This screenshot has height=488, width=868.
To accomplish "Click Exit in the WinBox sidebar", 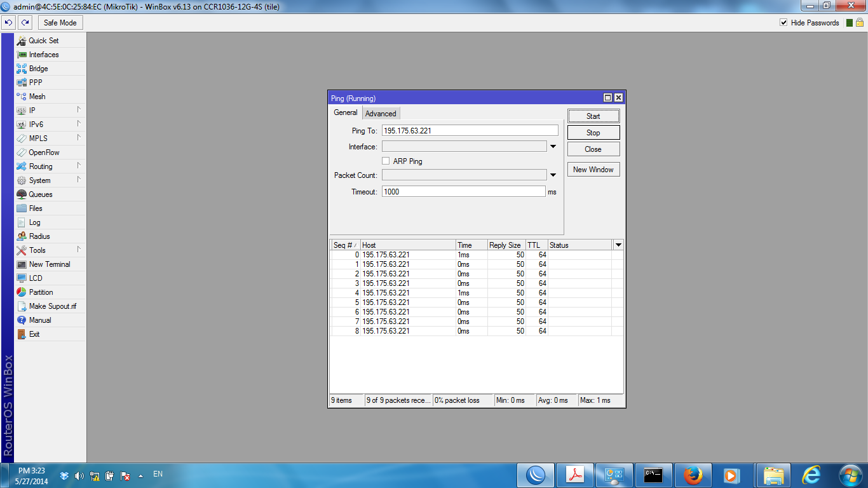I will pos(50,334).
